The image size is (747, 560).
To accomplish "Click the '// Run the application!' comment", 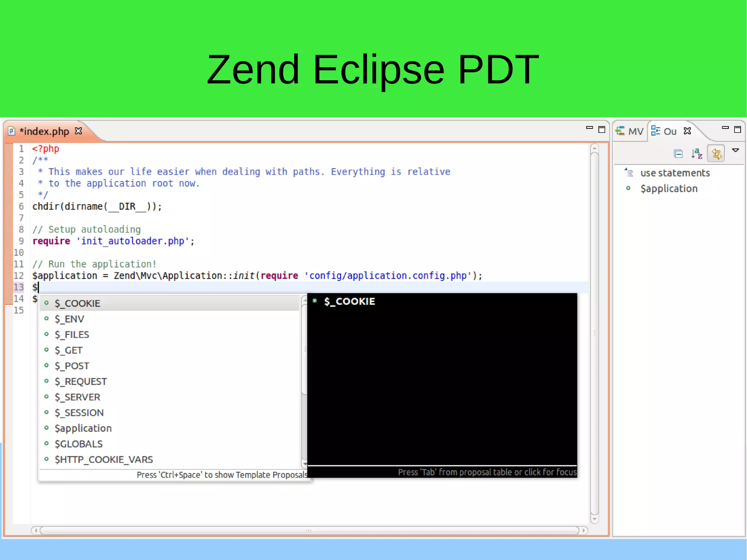I will (x=94, y=264).
